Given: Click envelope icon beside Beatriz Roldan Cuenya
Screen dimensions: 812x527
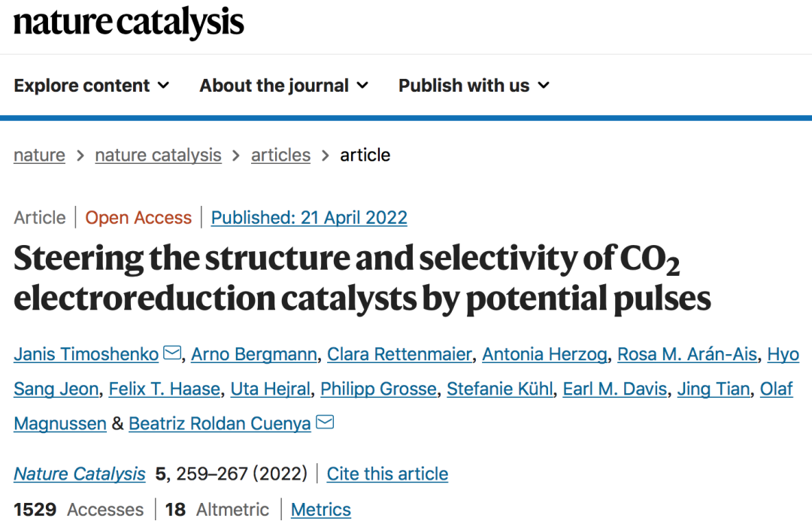Looking at the screenshot, I should point(325,423).
